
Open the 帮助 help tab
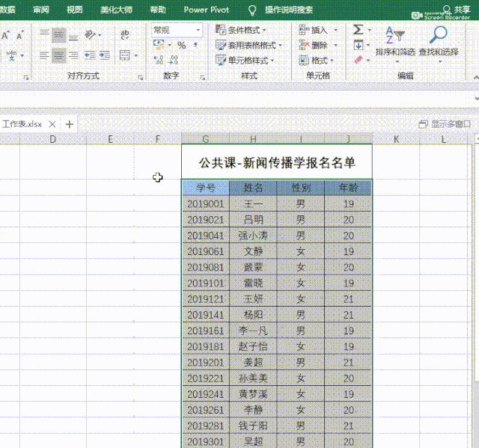[158, 10]
